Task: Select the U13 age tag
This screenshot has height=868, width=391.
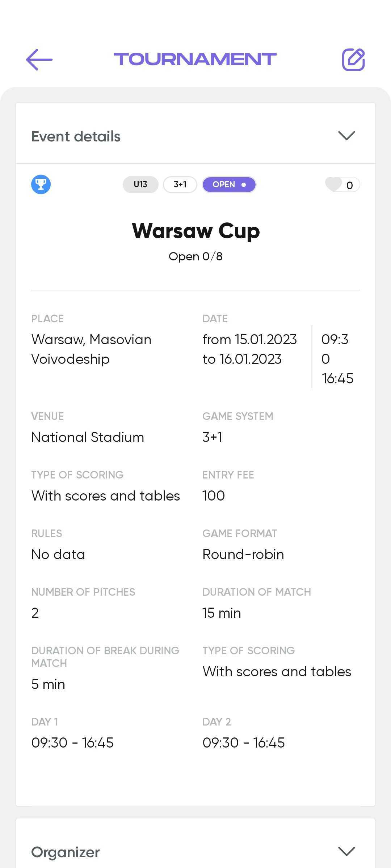Action: click(140, 184)
